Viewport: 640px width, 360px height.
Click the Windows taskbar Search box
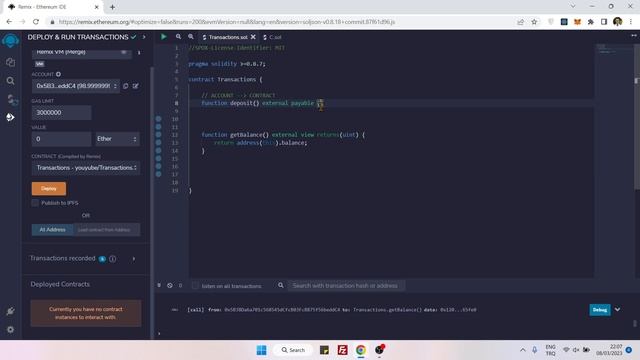(x=294, y=350)
